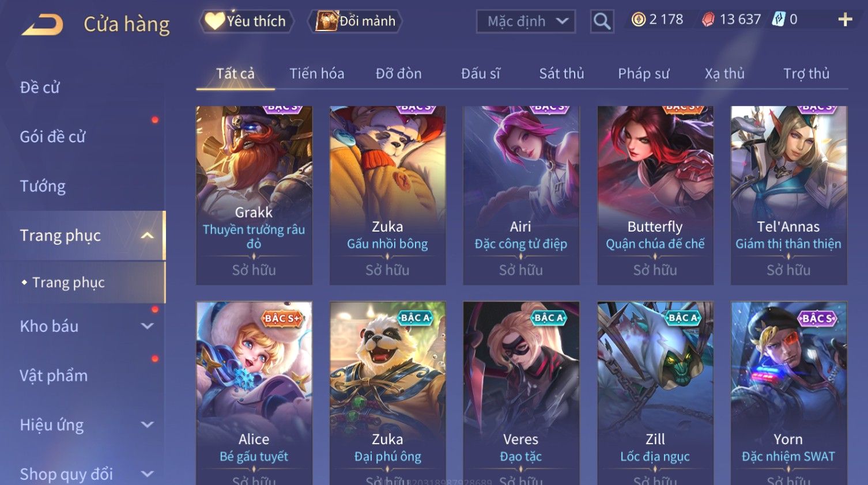Open Đổi mảnh fragment exchange button

(x=355, y=21)
